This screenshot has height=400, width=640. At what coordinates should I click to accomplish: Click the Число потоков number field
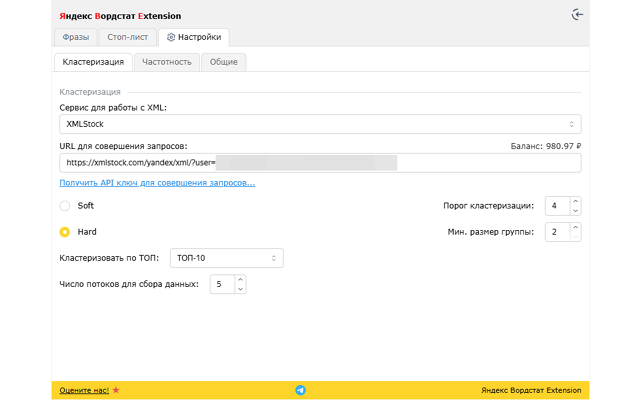pyautogui.click(x=222, y=284)
